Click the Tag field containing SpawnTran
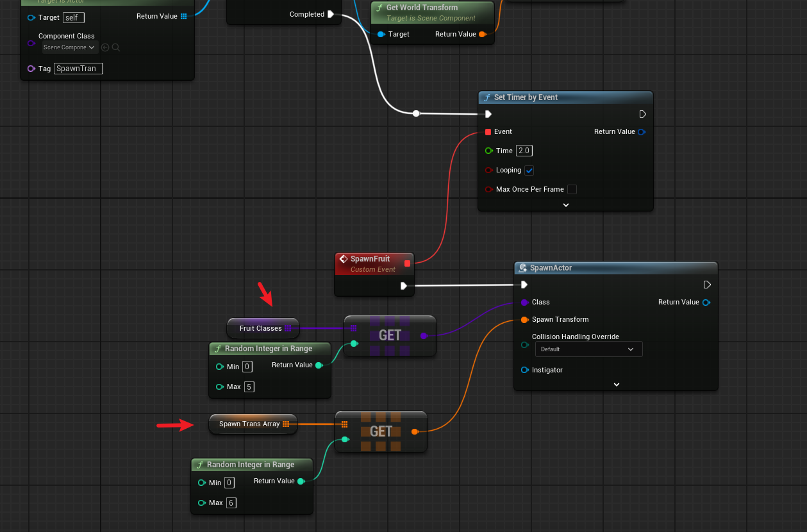The image size is (807, 532). pos(78,69)
